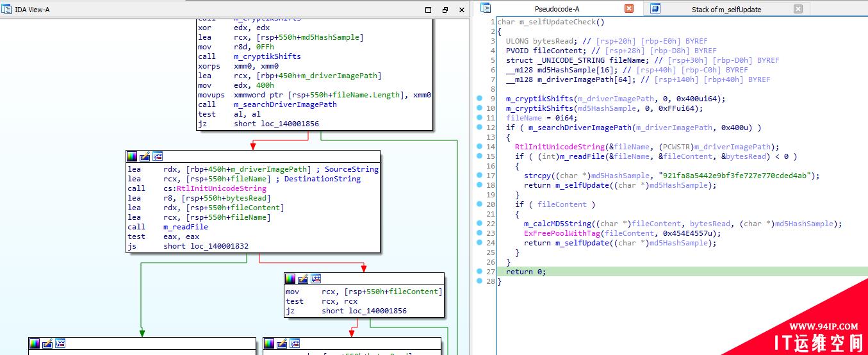The height and width of the screenshot is (355, 868).
Task: Toggle breakpoint dot on pseudocode line 12
Action: [x=480, y=128]
